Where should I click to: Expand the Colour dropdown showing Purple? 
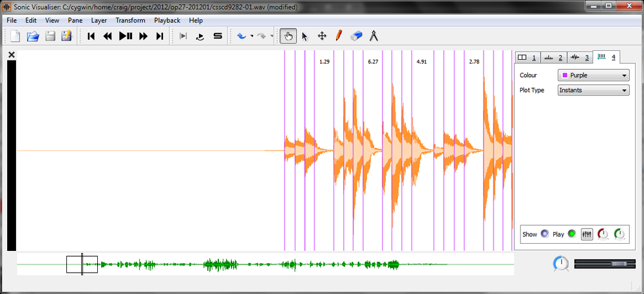pos(593,75)
